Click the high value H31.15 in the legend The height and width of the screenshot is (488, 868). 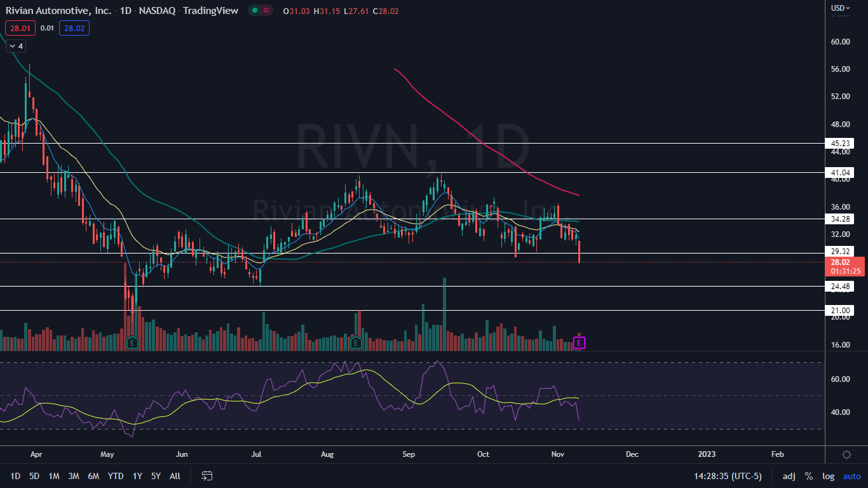click(327, 11)
